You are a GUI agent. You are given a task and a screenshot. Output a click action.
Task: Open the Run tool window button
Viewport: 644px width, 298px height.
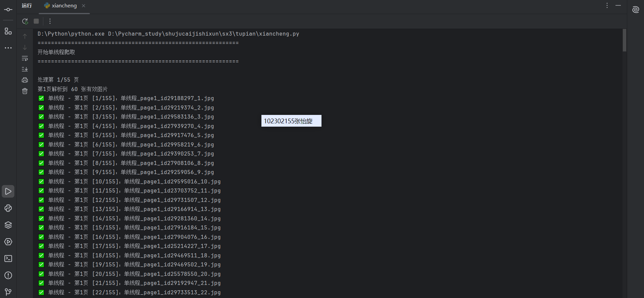[x=8, y=191]
